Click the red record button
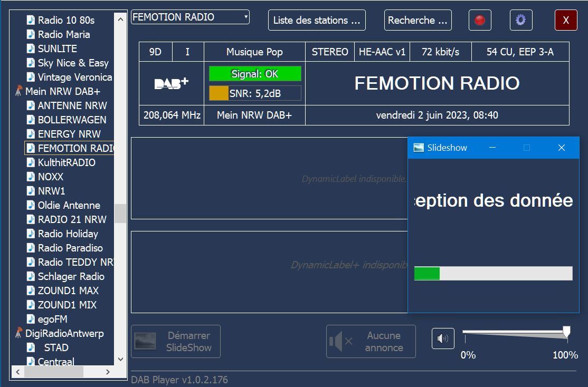The height and width of the screenshot is (387, 588). pyautogui.click(x=480, y=20)
